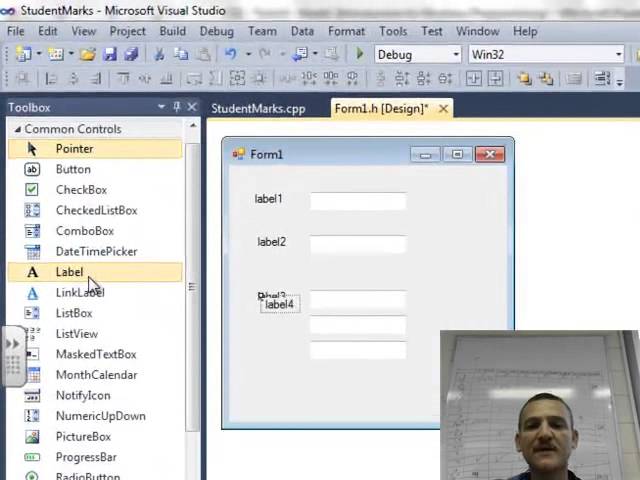Open the Format menu
640x480 pixels.
coord(346,31)
